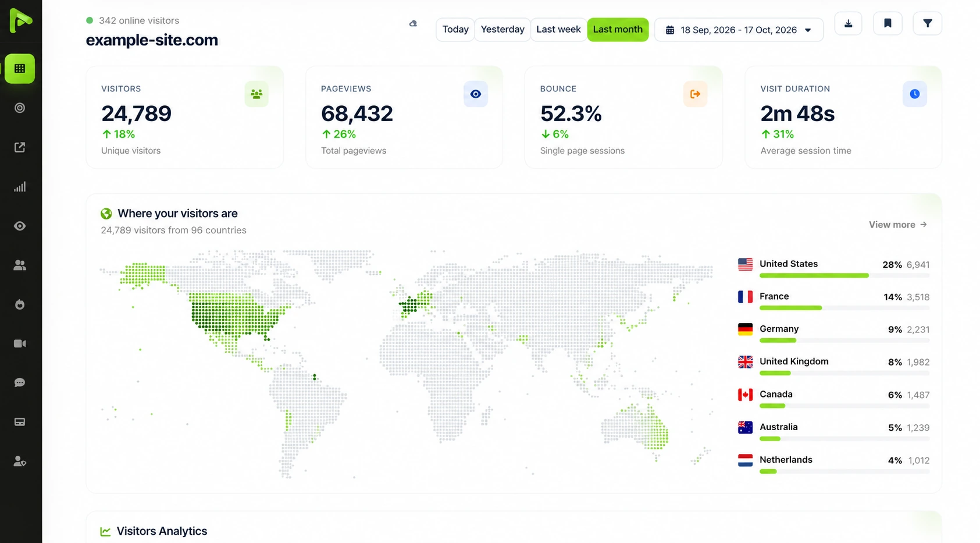Click the Germany country row

[833, 333]
